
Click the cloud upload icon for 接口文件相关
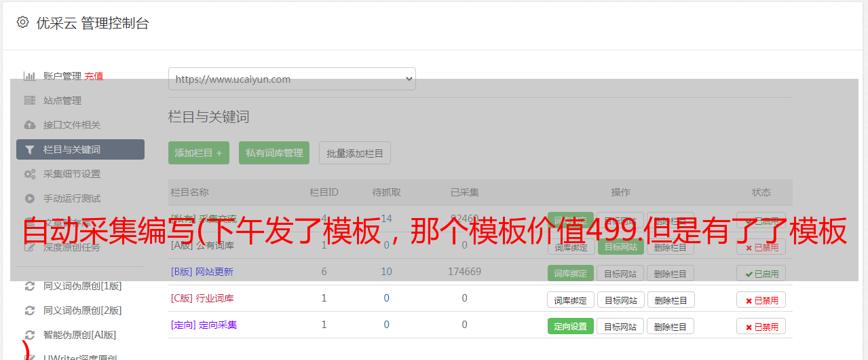tap(29, 125)
